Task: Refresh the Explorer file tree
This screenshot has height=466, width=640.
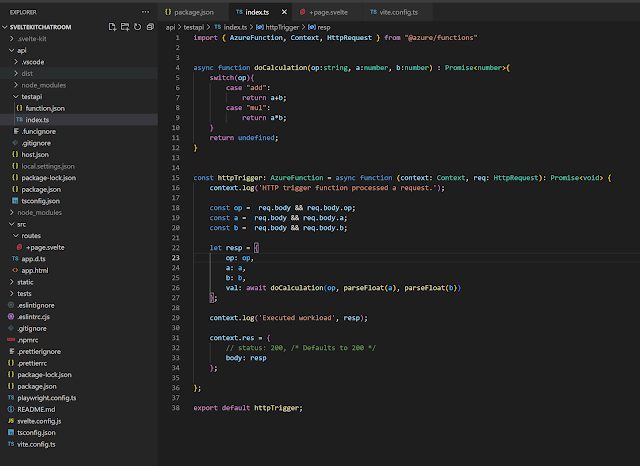Action: pyautogui.click(x=138, y=27)
